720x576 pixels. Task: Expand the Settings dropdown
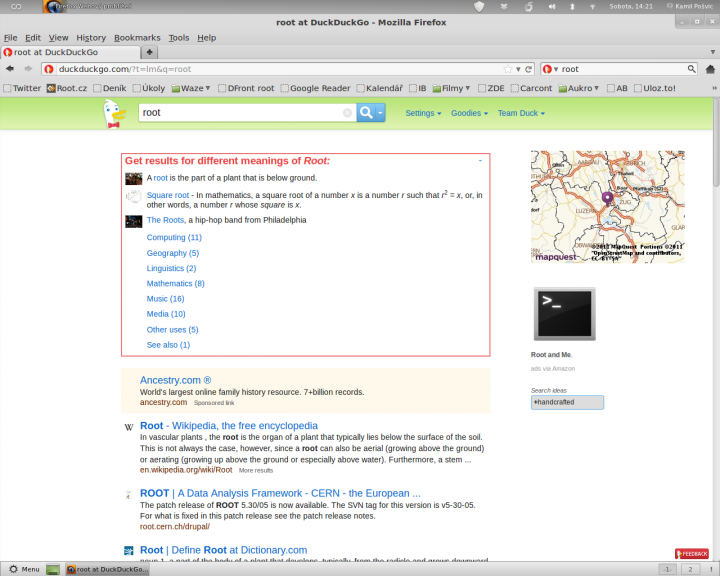coord(423,113)
